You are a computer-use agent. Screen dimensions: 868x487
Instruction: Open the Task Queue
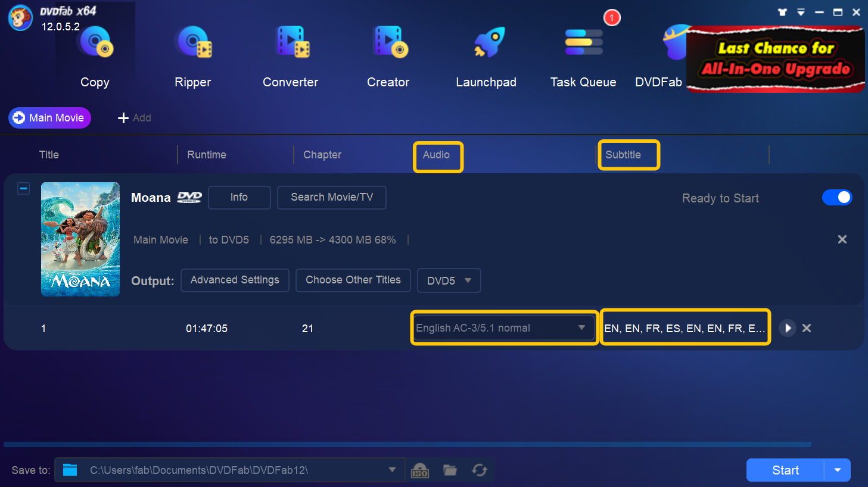[583, 57]
